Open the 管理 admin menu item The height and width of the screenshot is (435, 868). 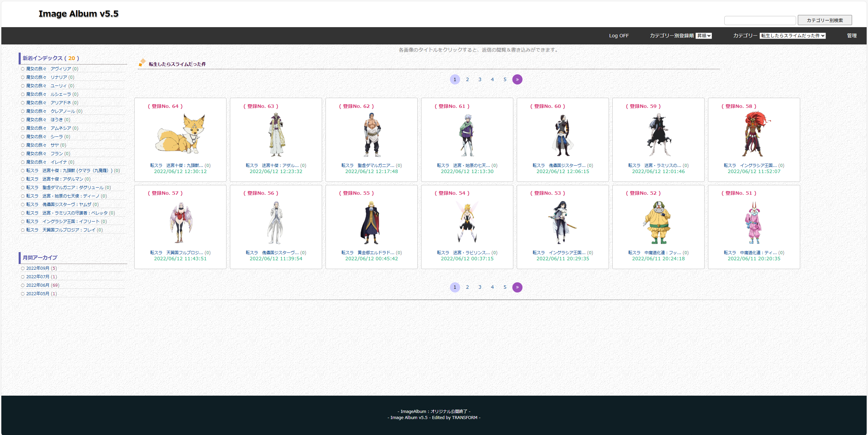852,36
